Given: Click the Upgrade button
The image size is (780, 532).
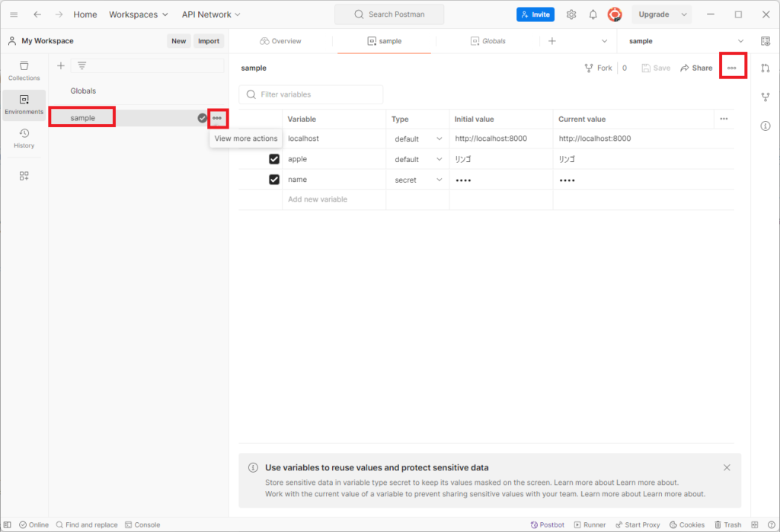Looking at the screenshot, I should [654, 14].
